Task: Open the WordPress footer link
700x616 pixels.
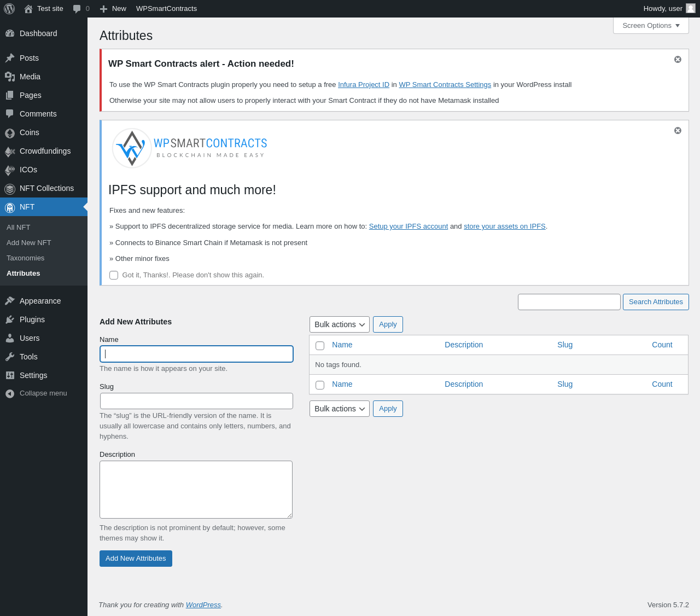Action: pyautogui.click(x=203, y=605)
